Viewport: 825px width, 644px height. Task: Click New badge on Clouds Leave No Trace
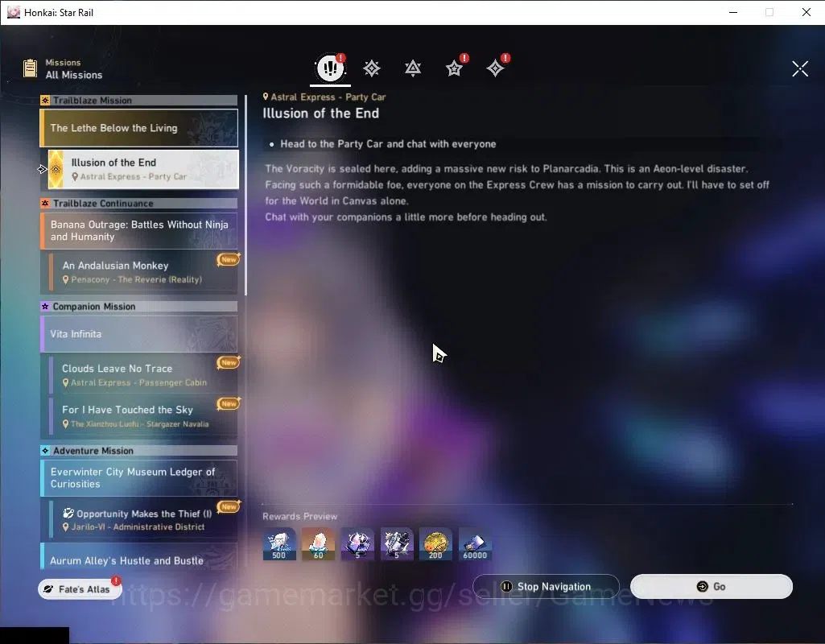[x=229, y=362]
